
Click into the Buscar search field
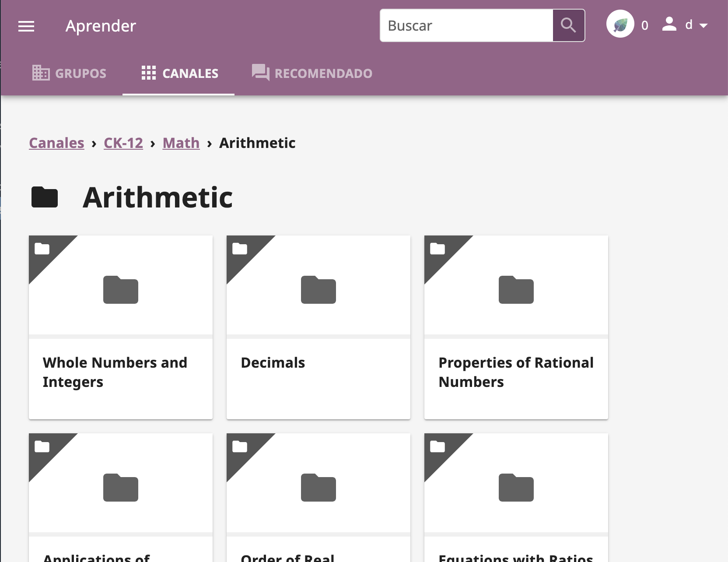click(x=466, y=25)
